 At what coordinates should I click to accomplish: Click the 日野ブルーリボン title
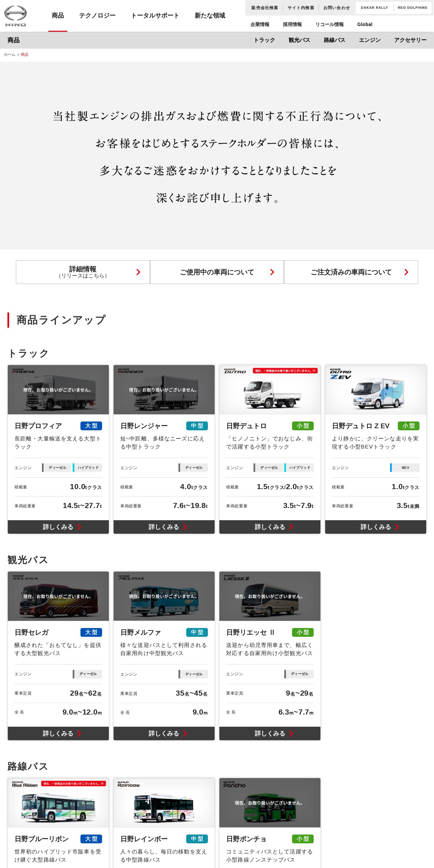click(42, 839)
